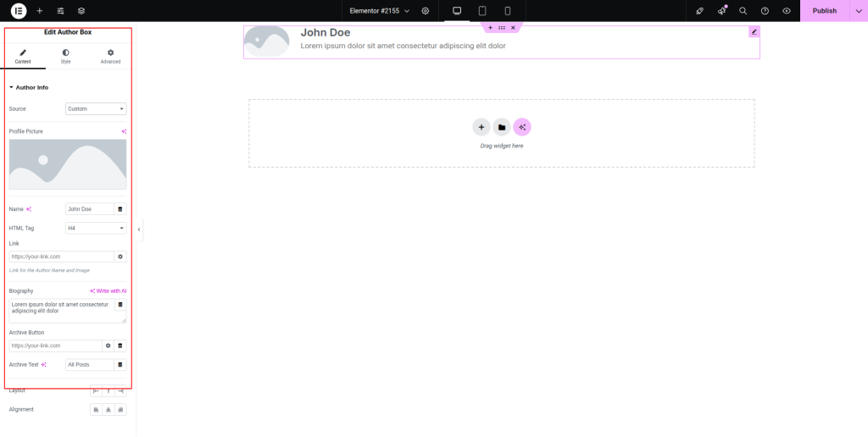Image resolution: width=868 pixels, height=437 pixels.
Task: Focus the Archive Button URL field
Action: 55,346
